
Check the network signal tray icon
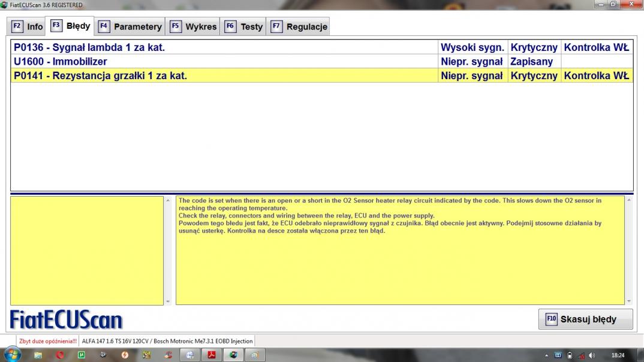581,355
